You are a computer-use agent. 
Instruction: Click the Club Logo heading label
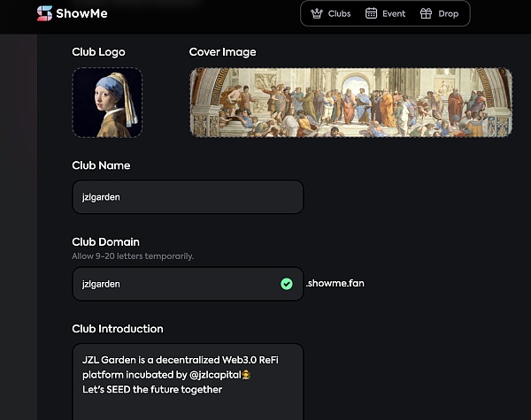(x=97, y=52)
